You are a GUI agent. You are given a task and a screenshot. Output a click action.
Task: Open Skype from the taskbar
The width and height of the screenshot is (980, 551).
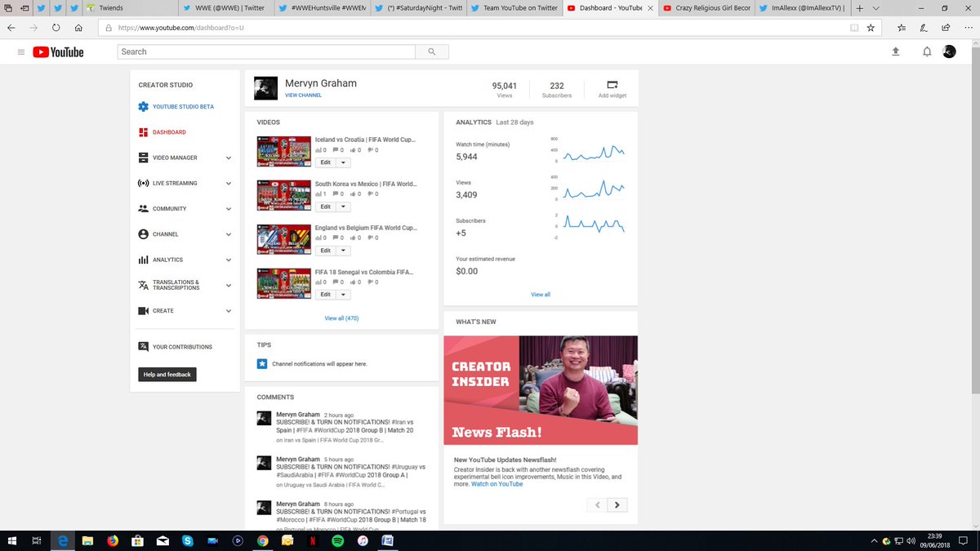[188, 540]
